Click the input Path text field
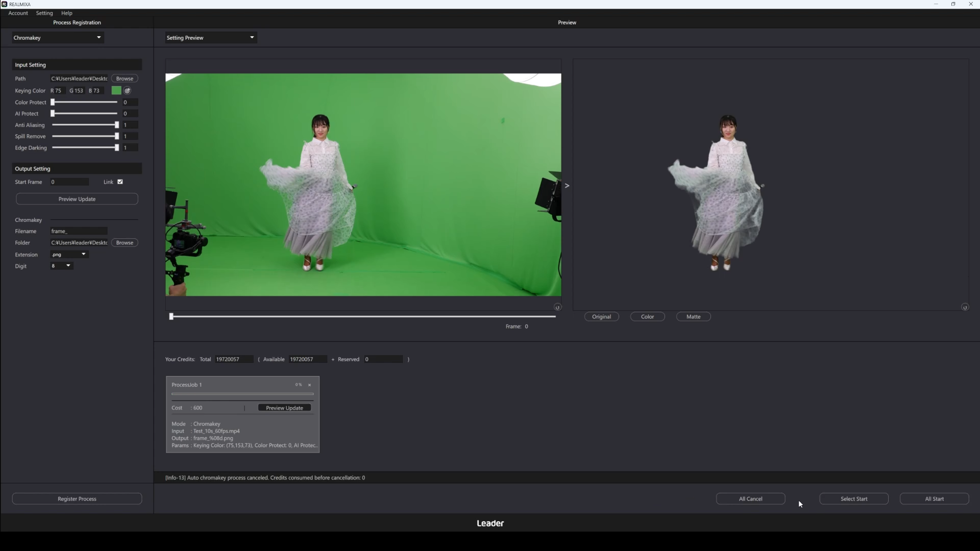This screenshot has height=551, width=980. click(79, 79)
